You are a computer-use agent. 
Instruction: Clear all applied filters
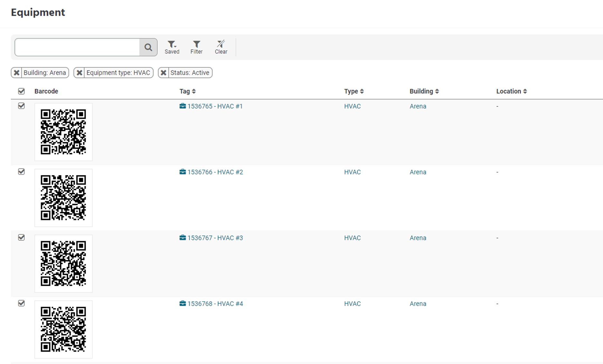point(221,47)
